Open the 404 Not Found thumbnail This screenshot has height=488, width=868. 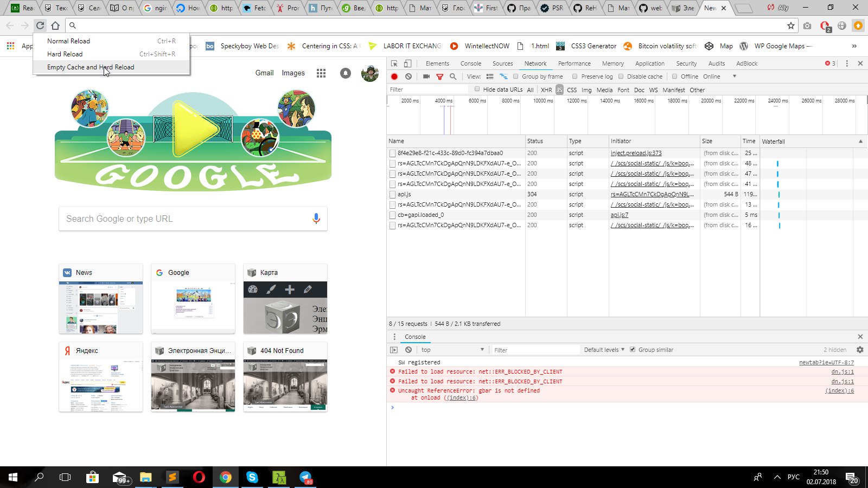(x=285, y=377)
